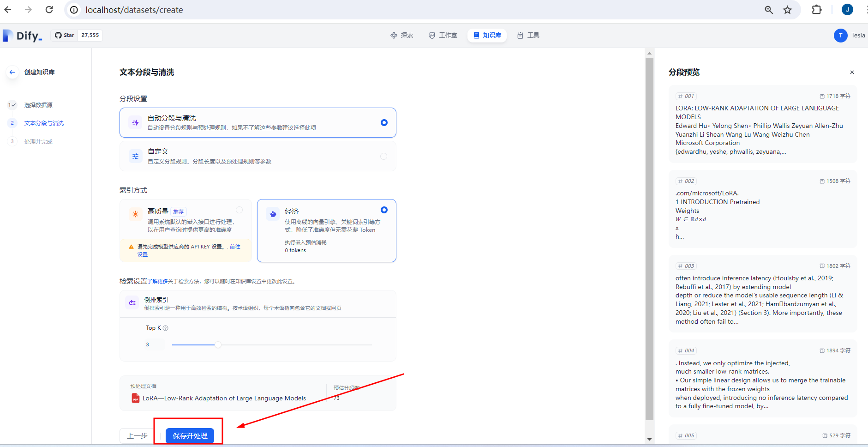The height and width of the screenshot is (447, 868).
Task: Click the 高质量 sun icon
Action: (135, 214)
